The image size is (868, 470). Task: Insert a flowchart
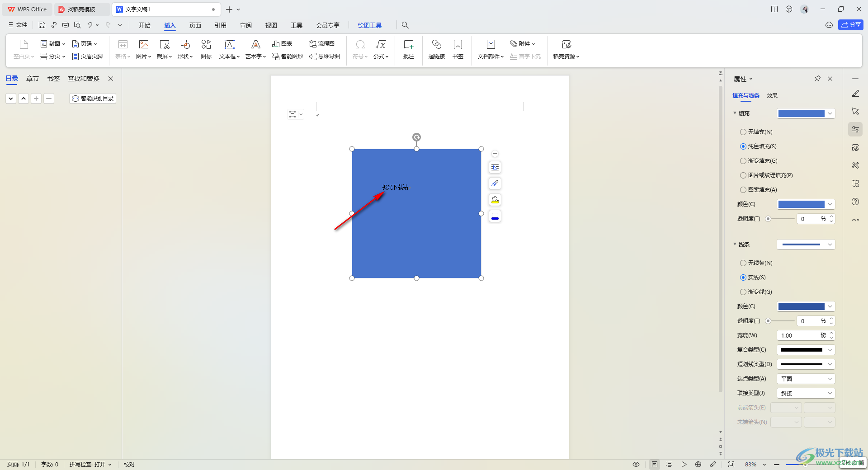click(322, 44)
